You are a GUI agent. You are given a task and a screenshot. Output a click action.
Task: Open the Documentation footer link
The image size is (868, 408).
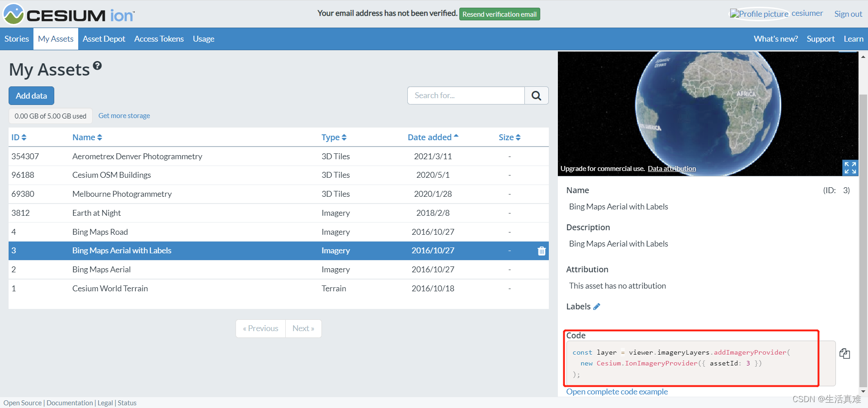(x=70, y=403)
